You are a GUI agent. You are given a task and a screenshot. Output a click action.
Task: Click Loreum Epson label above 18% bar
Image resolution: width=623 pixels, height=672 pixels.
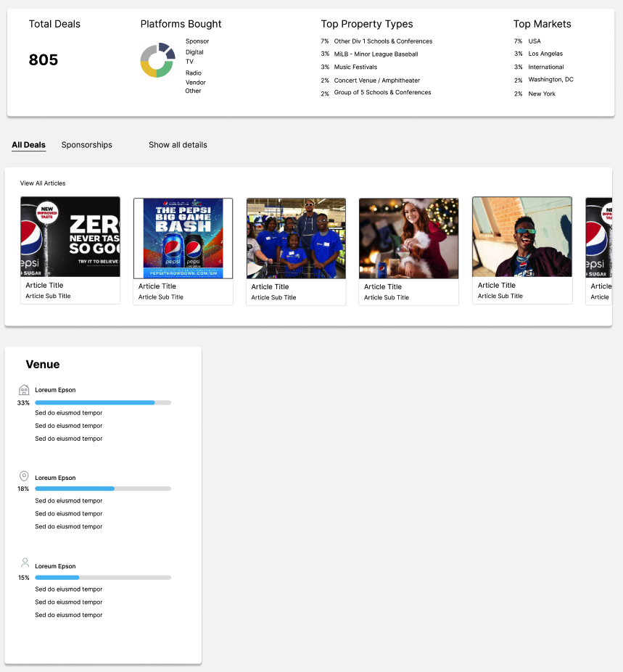55,478
